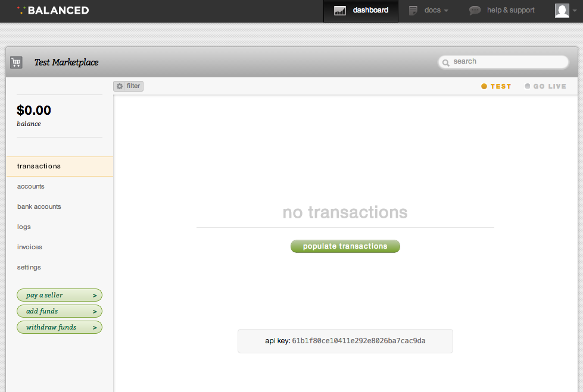
Task: Focus the search input field
Action: click(503, 62)
